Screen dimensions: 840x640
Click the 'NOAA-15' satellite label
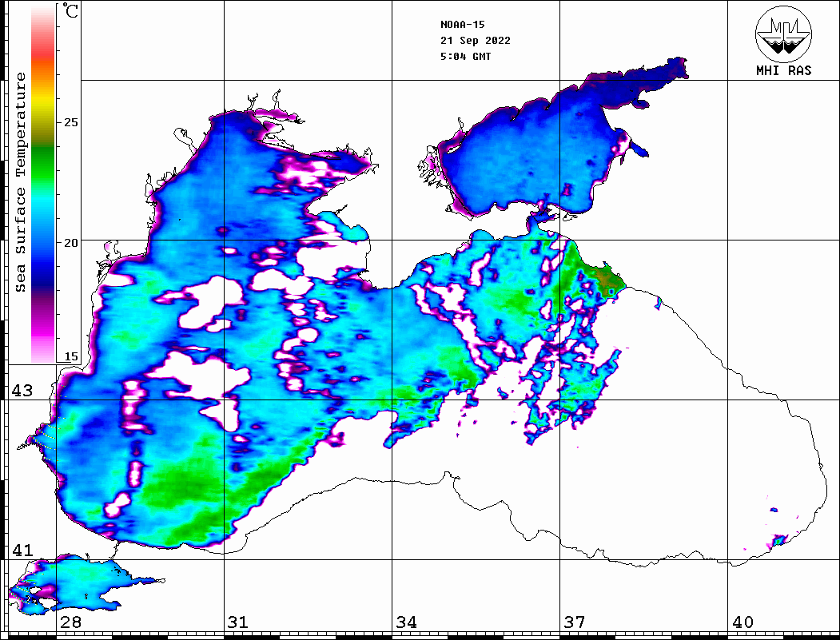pos(462,25)
